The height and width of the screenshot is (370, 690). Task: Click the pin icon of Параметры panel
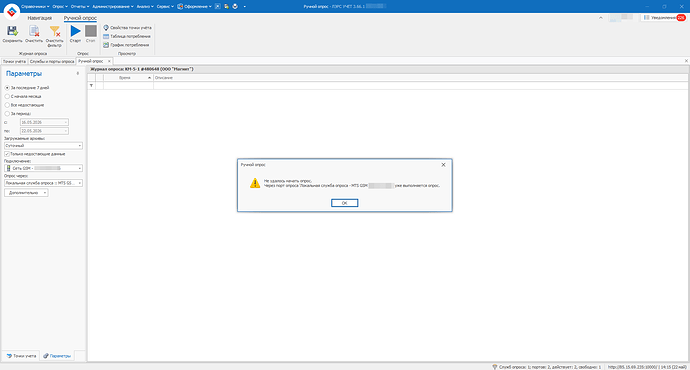[x=78, y=73]
